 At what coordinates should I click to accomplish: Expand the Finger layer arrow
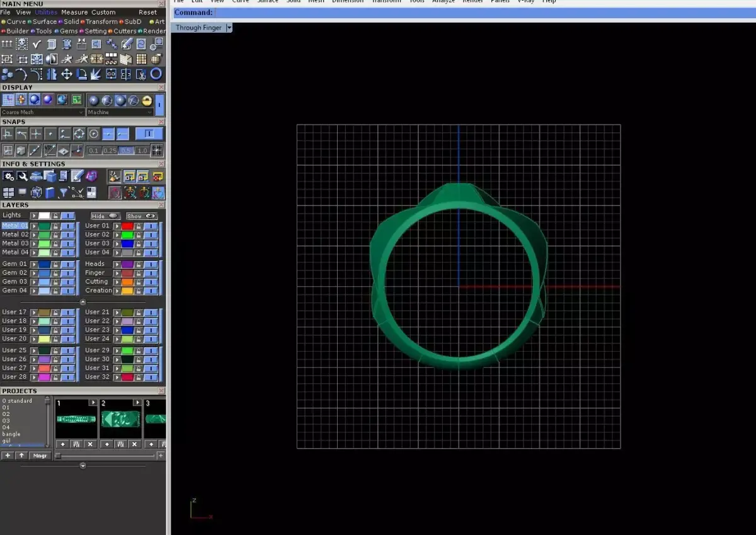(117, 273)
